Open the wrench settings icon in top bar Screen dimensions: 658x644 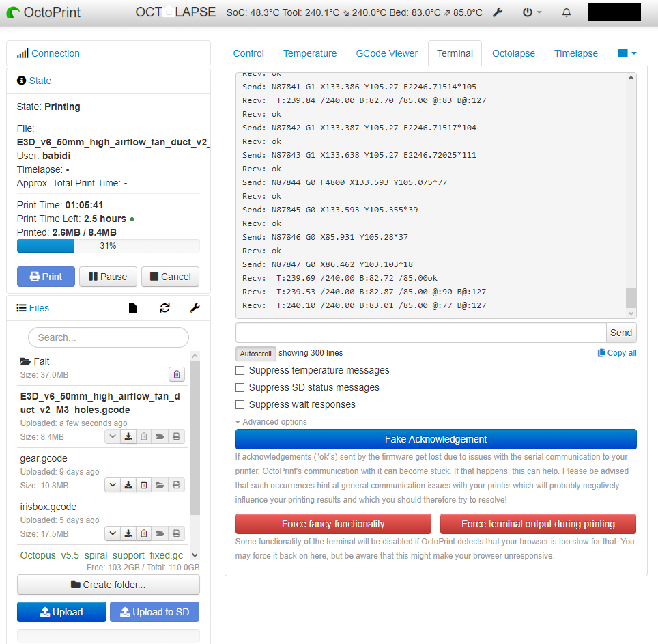(x=498, y=12)
